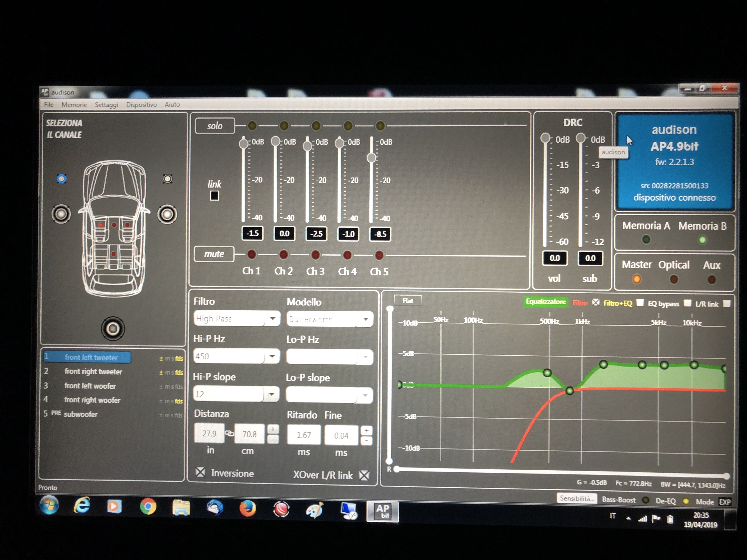Toggle solo indicator for Ch 5
Image resolution: width=747 pixels, height=560 pixels.
click(380, 126)
